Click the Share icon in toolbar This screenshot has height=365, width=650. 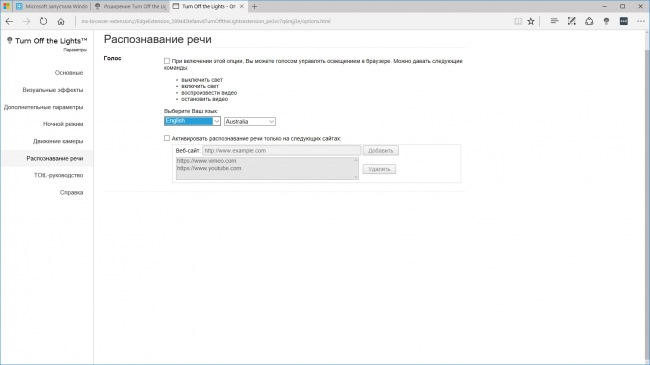click(x=589, y=21)
